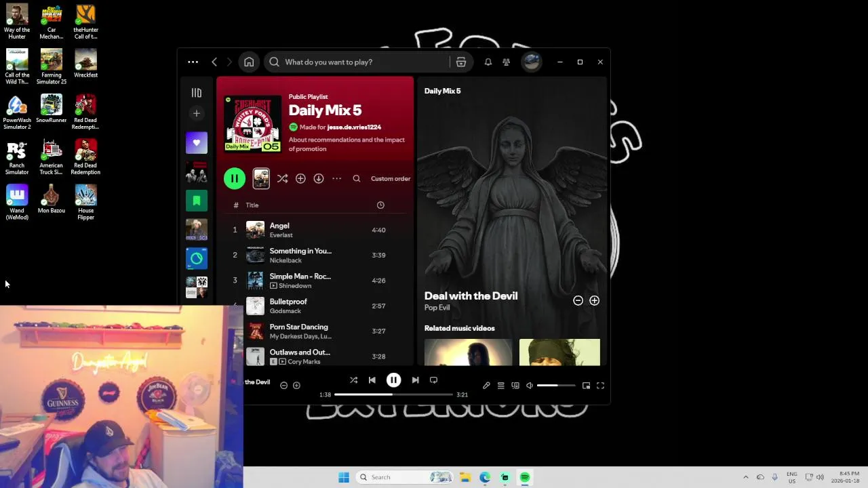
Task: Open Liked Songs in sidebar
Action: pyautogui.click(x=197, y=143)
